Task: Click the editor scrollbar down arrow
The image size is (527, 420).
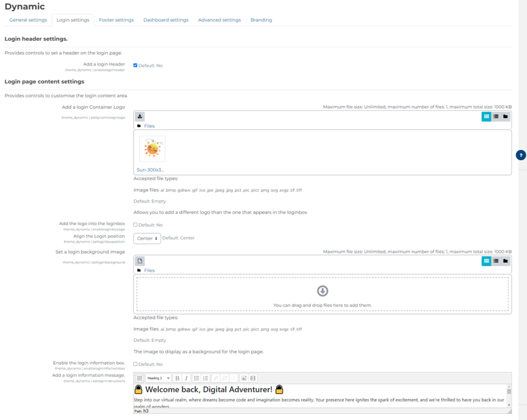Action: pyautogui.click(x=509, y=405)
